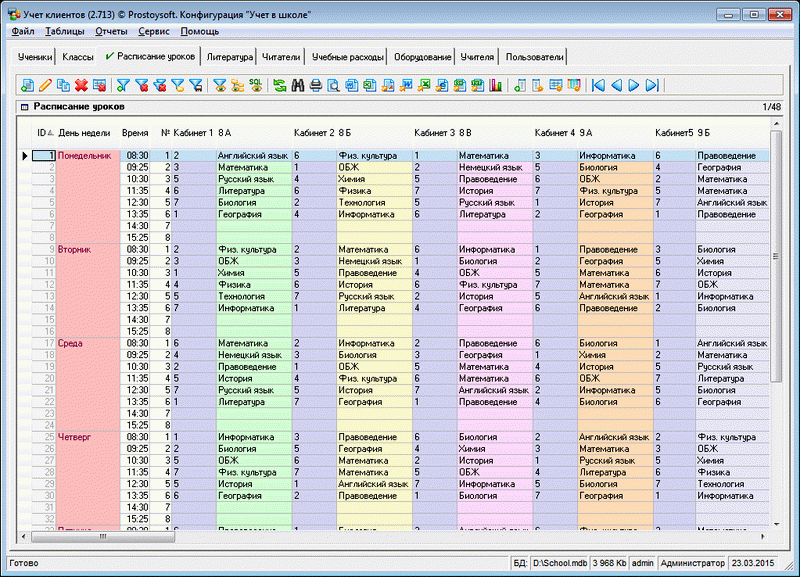This screenshot has width=800, height=577.
Task: Click the SQL query filter icon
Action: 256,86
